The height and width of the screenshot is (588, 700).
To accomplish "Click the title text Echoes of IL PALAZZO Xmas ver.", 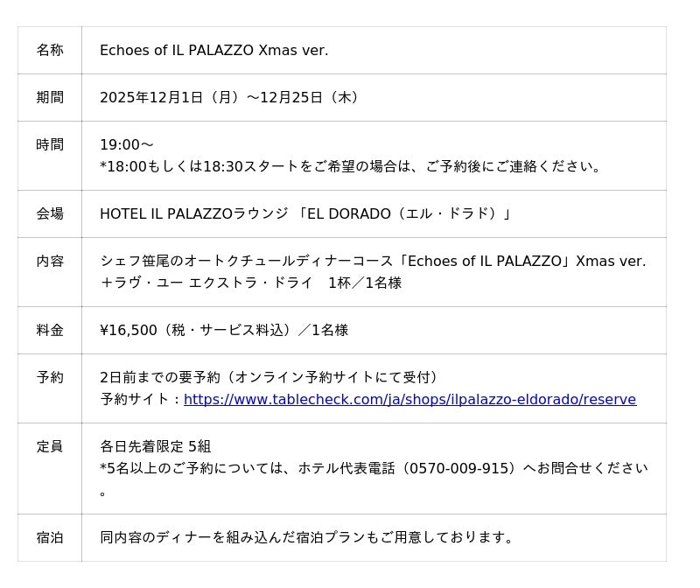I will pos(214,51).
